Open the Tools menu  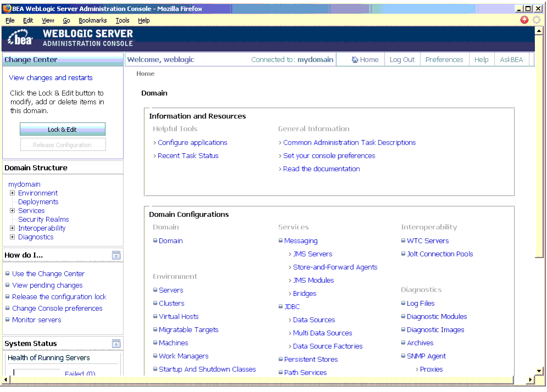122,20
